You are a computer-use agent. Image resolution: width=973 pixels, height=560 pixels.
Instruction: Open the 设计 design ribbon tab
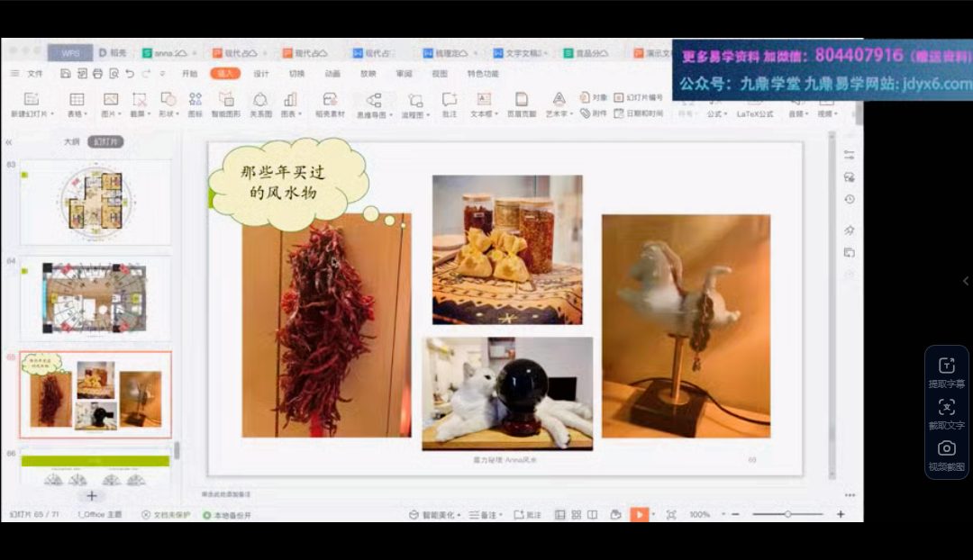tap(261, 74)
